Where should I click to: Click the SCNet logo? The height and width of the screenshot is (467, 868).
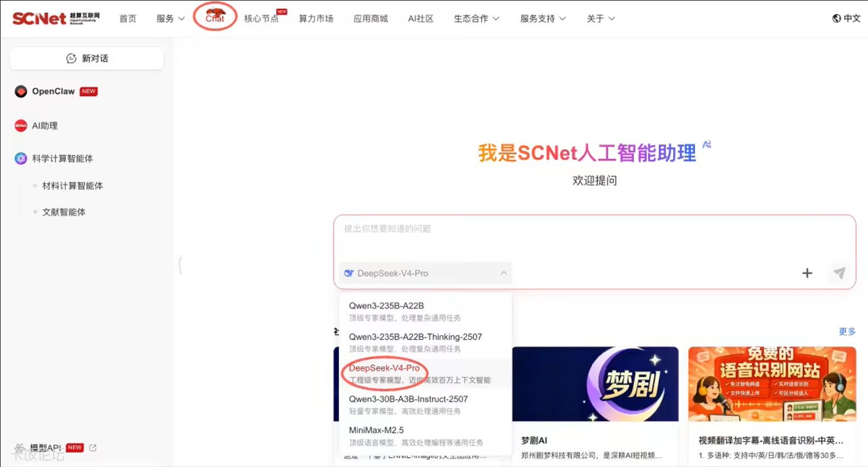[55, 18]
